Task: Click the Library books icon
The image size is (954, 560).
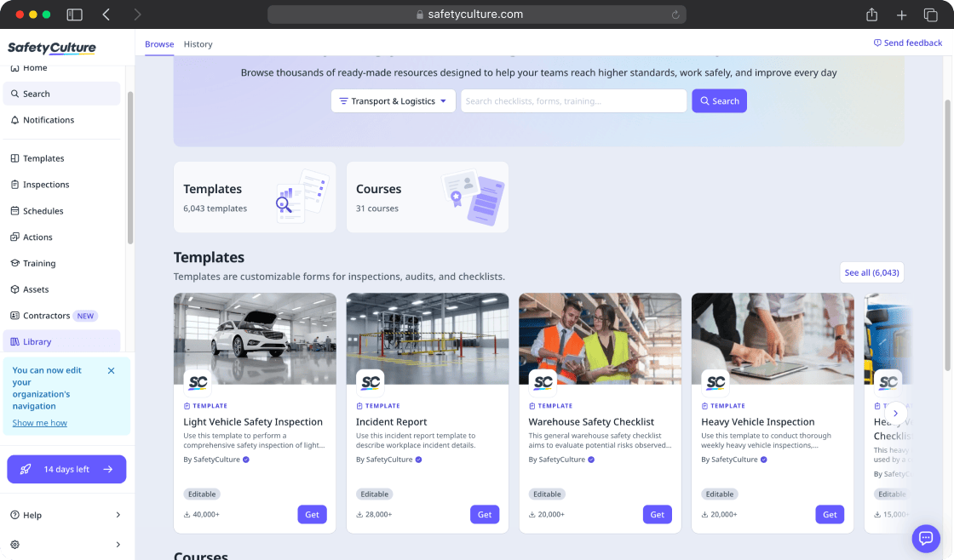Action: coord(14,342)
